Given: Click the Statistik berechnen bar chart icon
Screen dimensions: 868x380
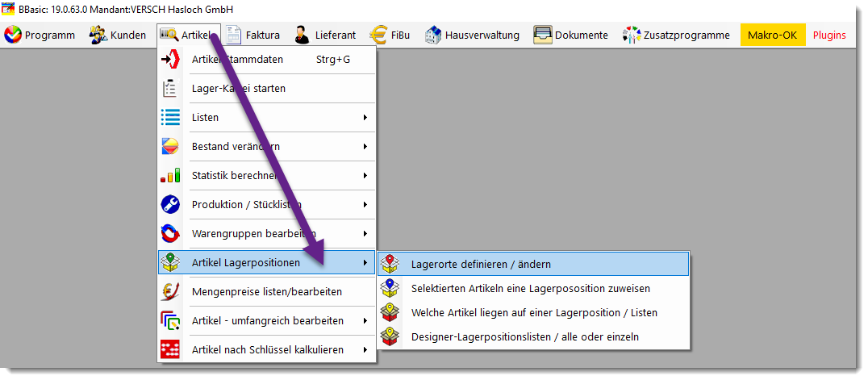Looking at the screenshot, I should click(x=170, y=176).
